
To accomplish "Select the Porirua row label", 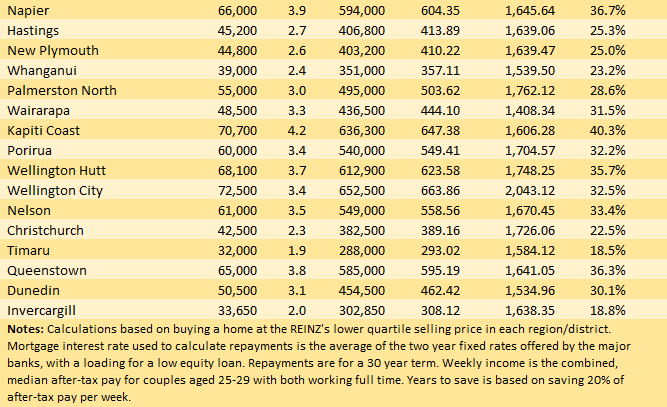I will pos(29,151).
